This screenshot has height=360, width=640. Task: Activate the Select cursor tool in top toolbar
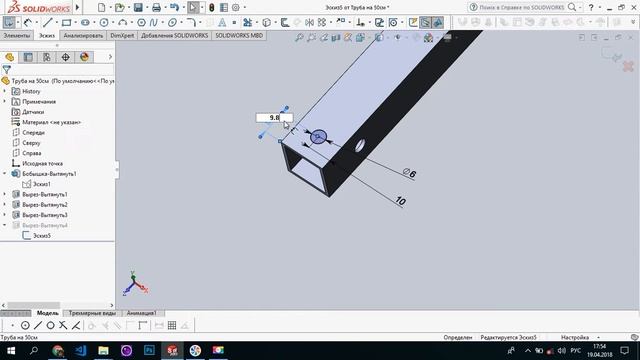[193, 7]
